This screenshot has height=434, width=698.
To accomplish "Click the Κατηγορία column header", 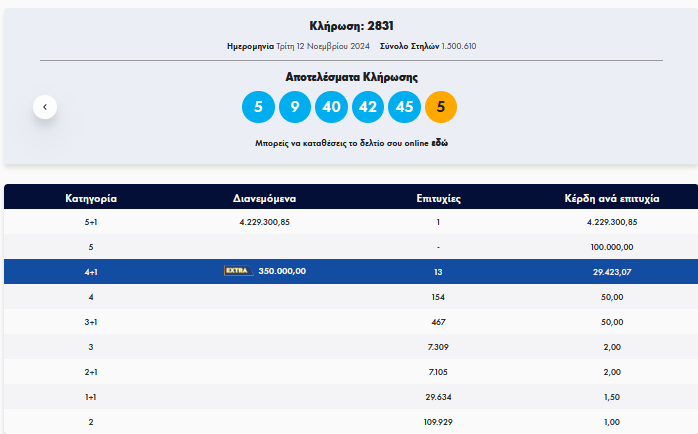I will tap(91, 198).
